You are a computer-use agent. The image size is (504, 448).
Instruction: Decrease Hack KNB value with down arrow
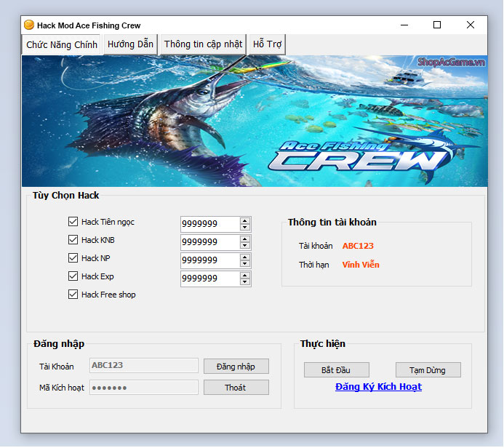tap(244, 246)
